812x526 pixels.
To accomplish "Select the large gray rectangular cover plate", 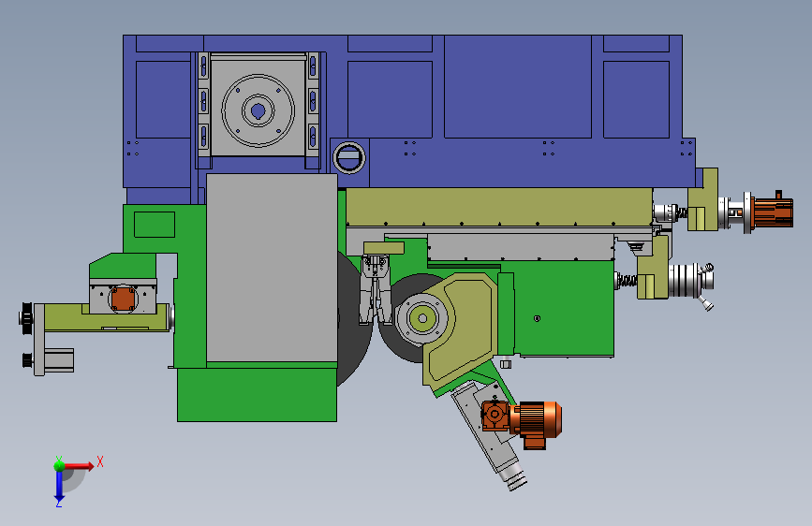I will point(272,268).
